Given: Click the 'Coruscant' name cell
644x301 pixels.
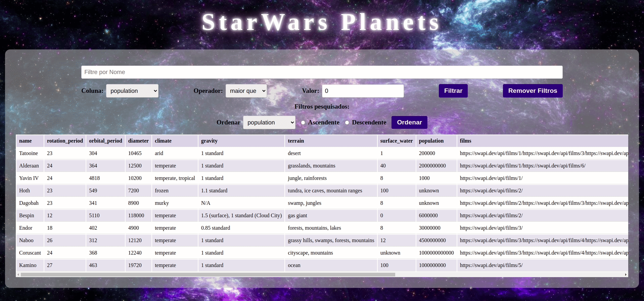Looking at the screenshot, I should pos(30,253).
